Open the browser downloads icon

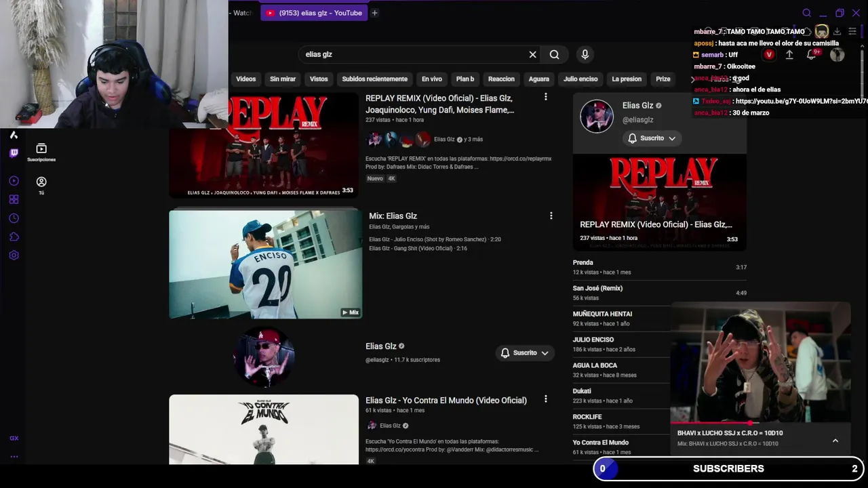(837, 31)
